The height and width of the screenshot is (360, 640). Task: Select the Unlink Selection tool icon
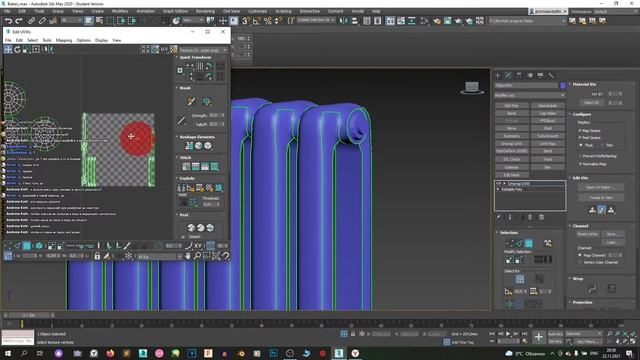point(42,20)
